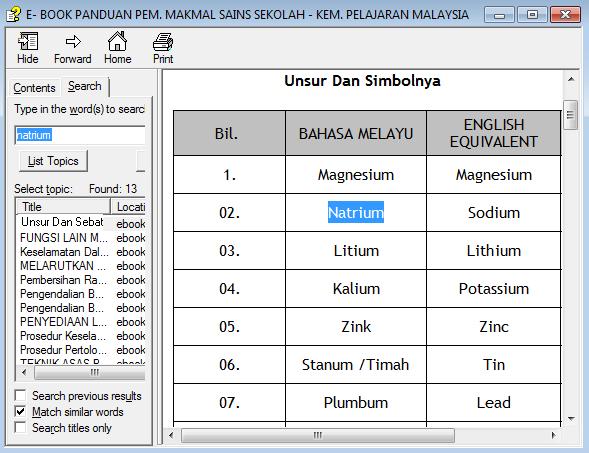
Task: Click the Stanum /Timah table cell
Action: (356, 364)
